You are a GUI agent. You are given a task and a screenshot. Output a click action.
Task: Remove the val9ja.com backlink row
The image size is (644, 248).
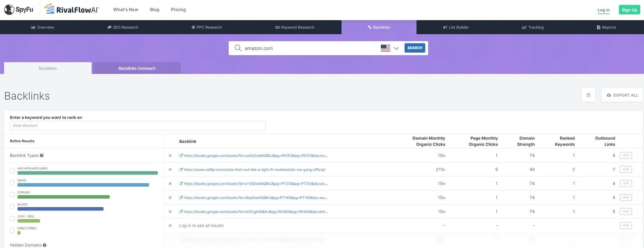[x=170, y=170]
